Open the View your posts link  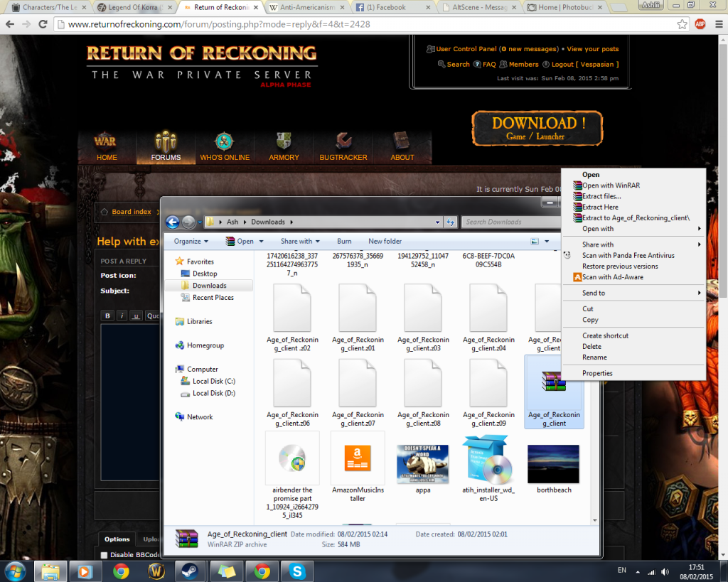click(x=592, y=49)
